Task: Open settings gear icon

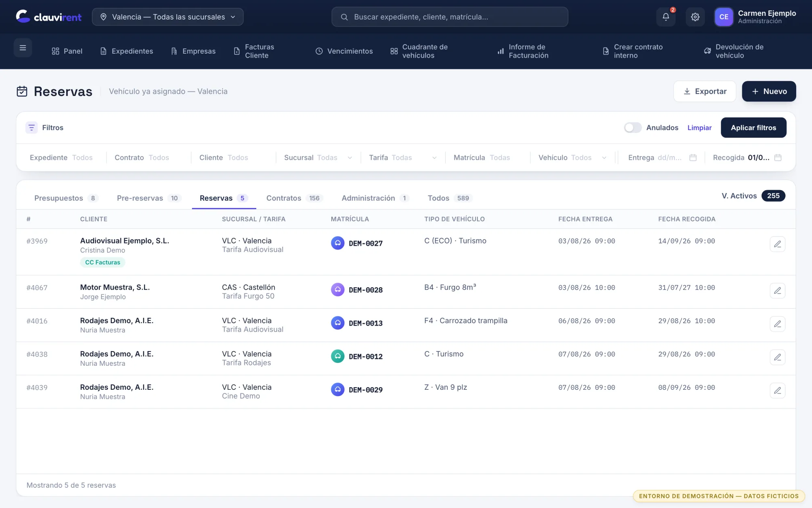Action: tap(695, 17)
